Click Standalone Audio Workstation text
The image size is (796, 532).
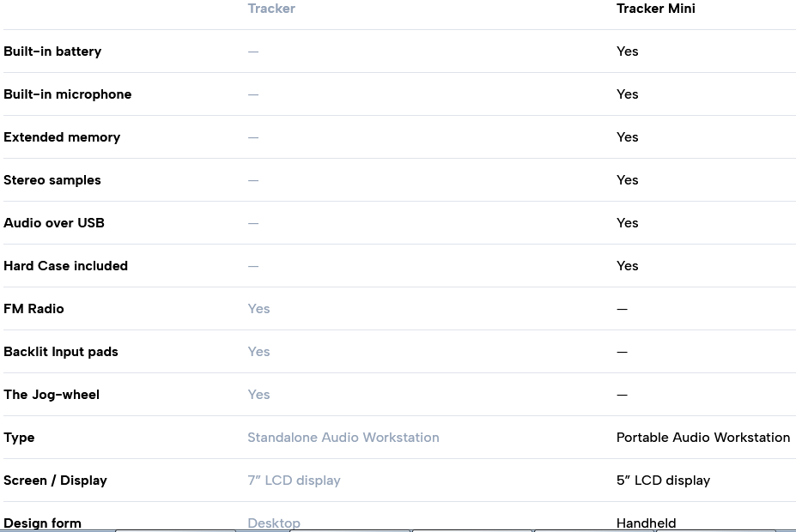tap(343, 438)
